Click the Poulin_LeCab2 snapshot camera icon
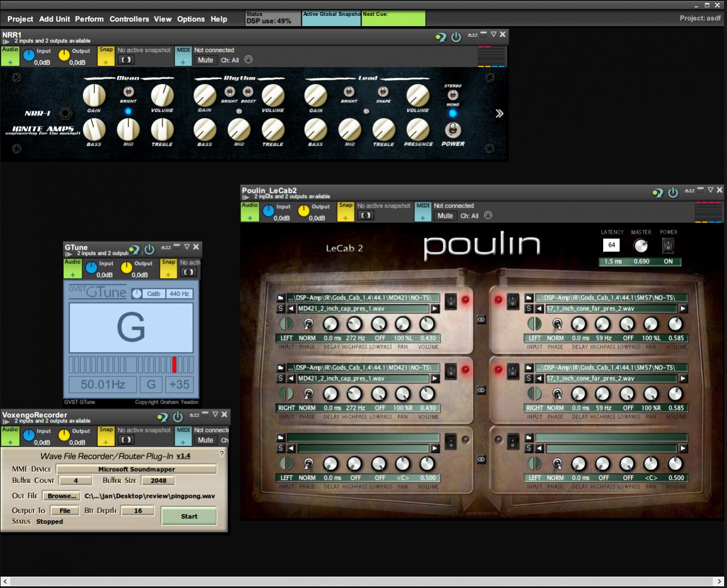The height and width of the screenshot is (588, 727). (x=365, y=216)
